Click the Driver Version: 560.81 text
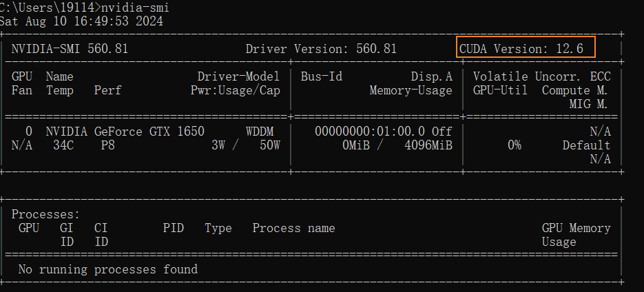 click(321, 49)
